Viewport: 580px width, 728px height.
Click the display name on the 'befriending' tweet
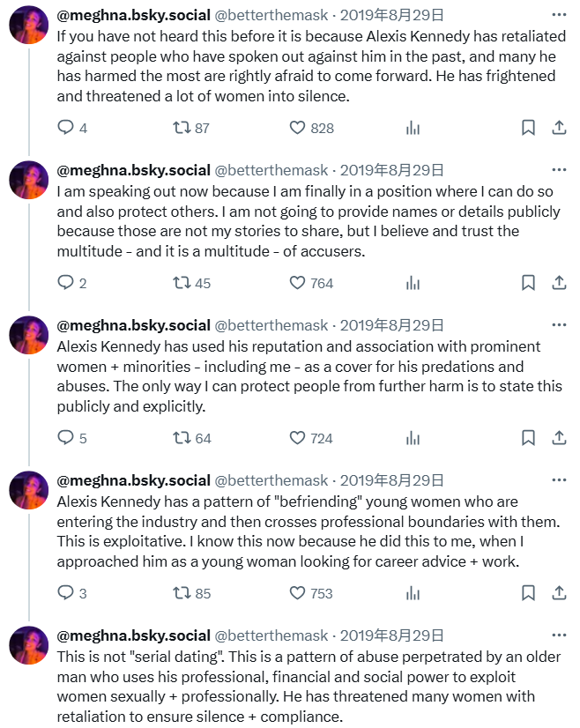click(x=134, y=480)
